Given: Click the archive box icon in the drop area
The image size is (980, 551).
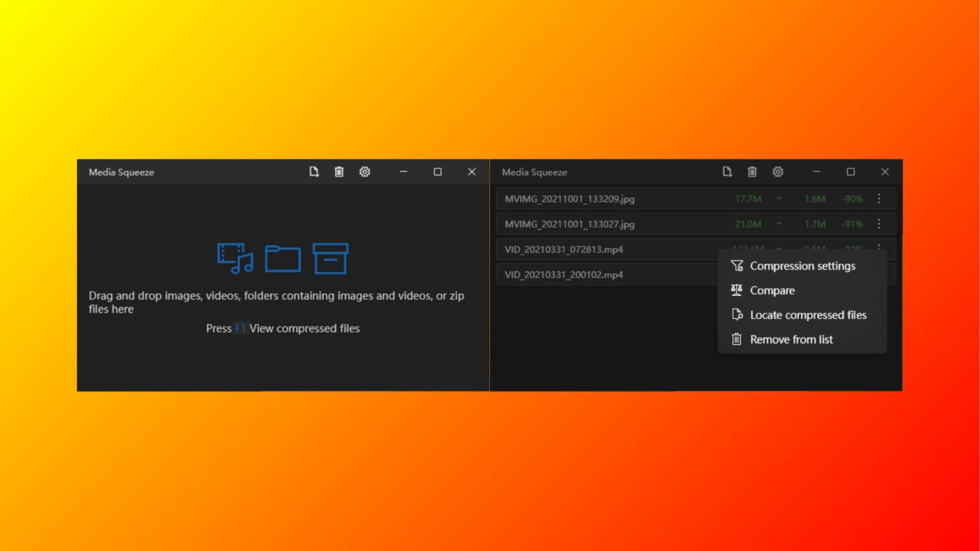Looking at the screenshot, I should pyautogui.click(x=330, y=258).
